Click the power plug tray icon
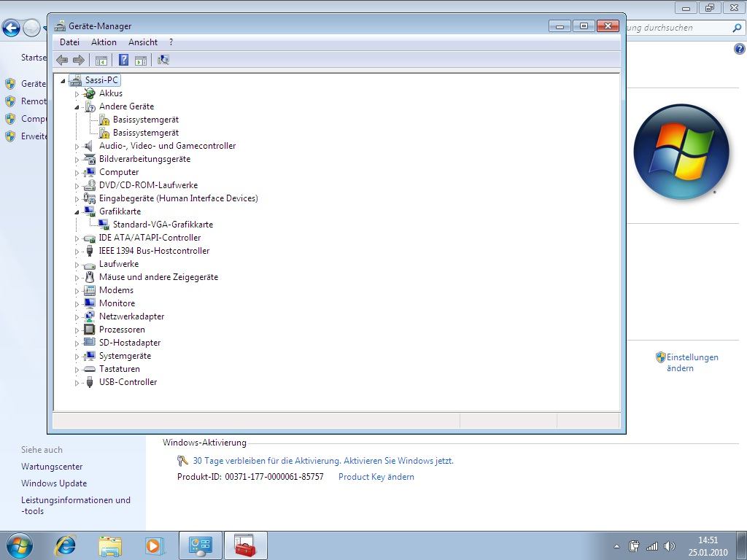This screenshot has height=560, width=747. point(634,546)
